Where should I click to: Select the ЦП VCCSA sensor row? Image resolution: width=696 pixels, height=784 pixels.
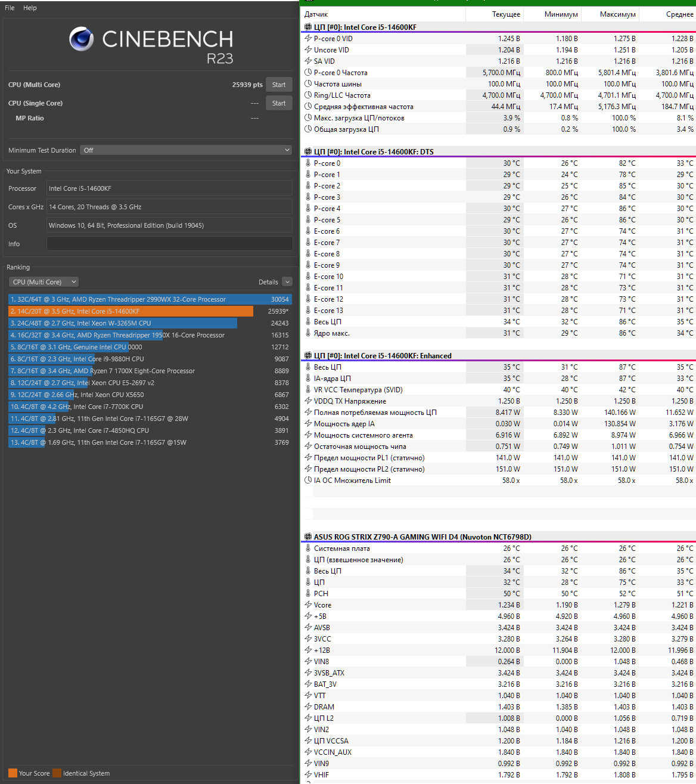499,740
